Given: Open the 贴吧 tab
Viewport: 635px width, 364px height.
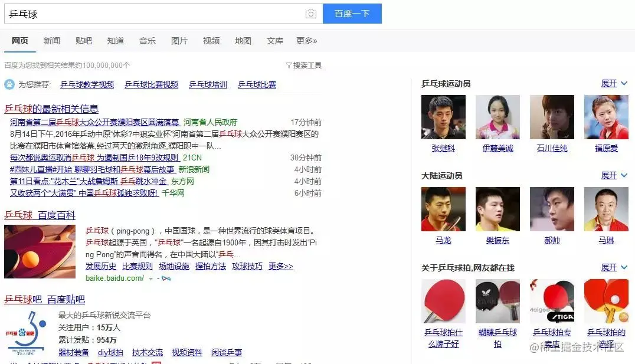Looking at the screenshot, I should coord(83,41).
